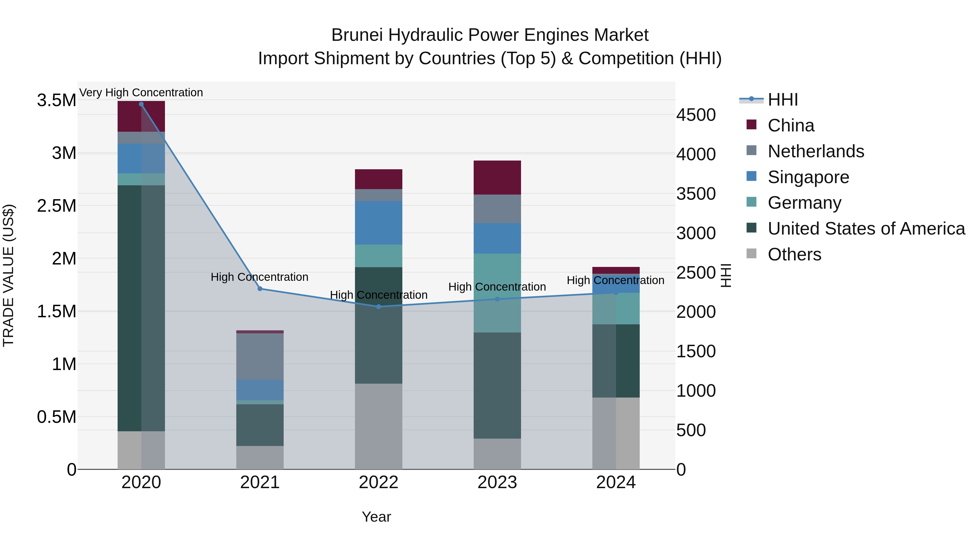Viewport: 980px width, 551px height.
Task: Click the 'Year' x-axis title
Action: (x=376, y=517)
